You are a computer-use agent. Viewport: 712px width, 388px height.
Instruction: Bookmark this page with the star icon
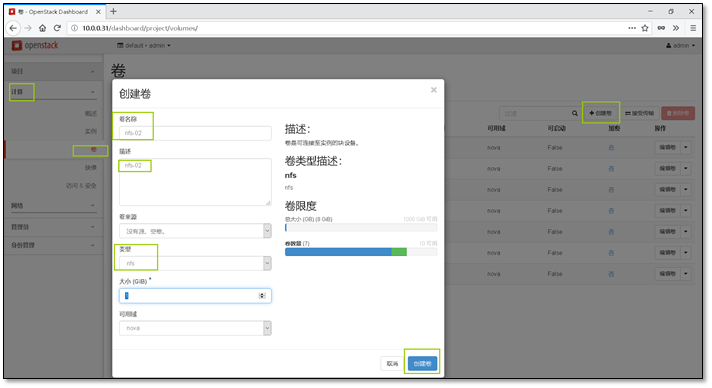[x=645, y=28]
